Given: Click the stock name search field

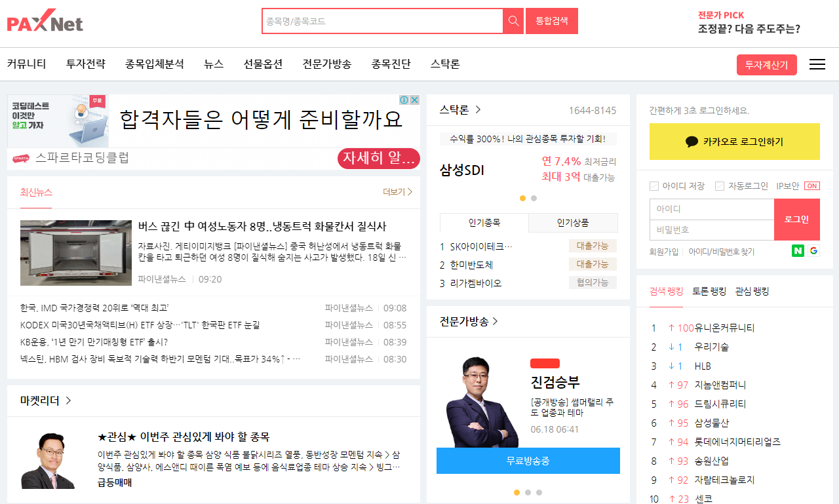Looking at the screenshot, I should 383,21.
